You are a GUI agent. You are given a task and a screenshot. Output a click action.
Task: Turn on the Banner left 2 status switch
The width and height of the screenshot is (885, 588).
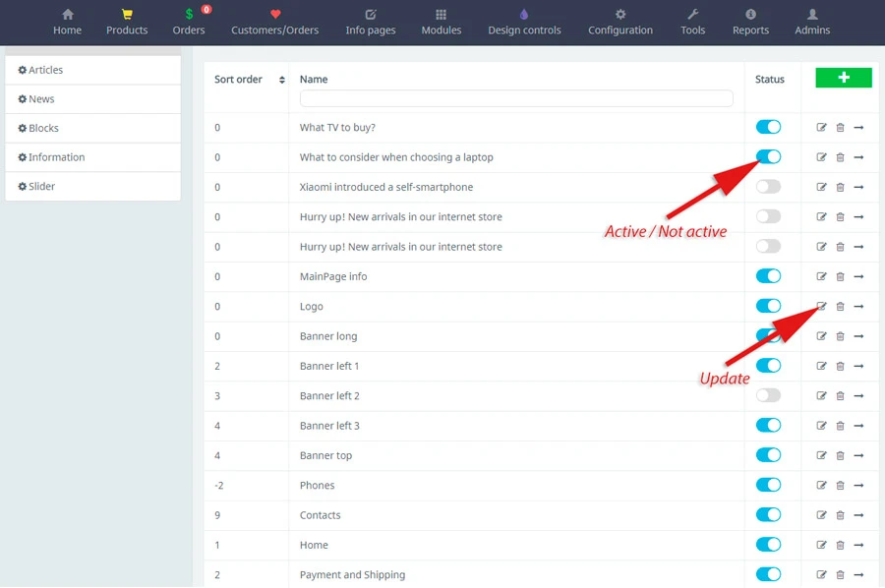(x=768, y=395)
